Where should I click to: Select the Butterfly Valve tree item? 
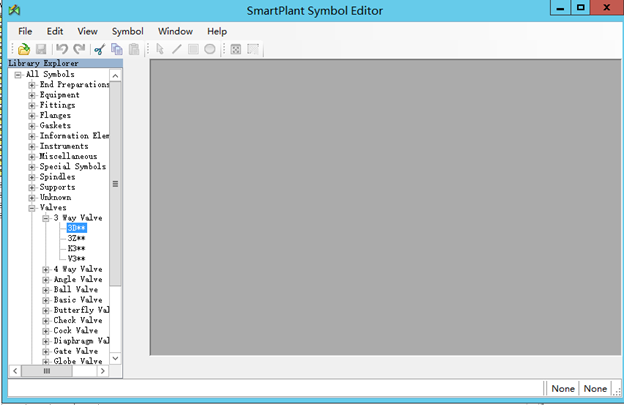click(81, 310)
